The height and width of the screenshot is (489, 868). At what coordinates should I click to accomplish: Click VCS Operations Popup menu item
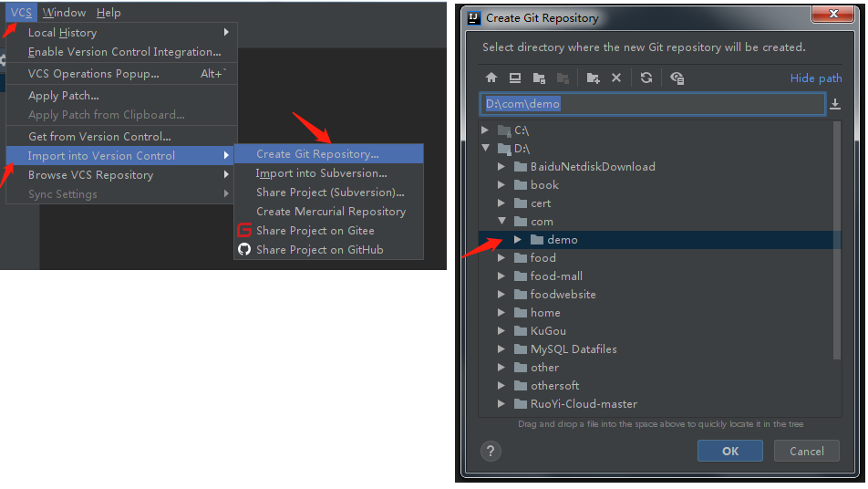click(x=122, y=74)
